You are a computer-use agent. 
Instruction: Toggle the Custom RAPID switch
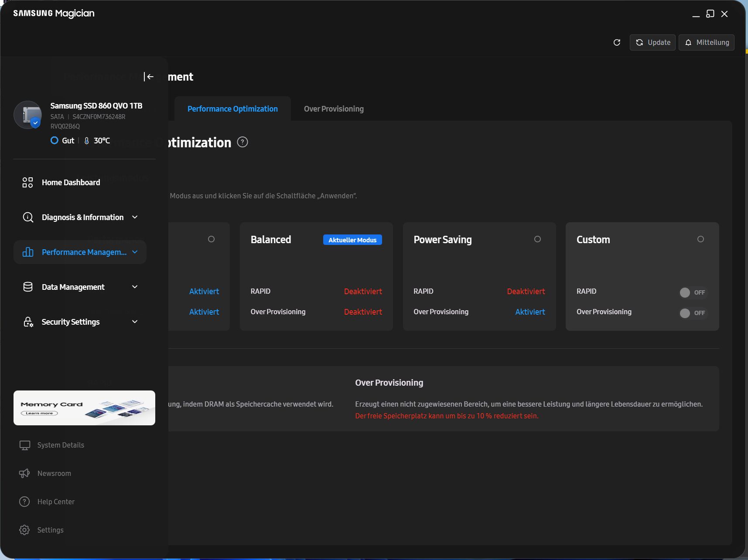[692, 292]
